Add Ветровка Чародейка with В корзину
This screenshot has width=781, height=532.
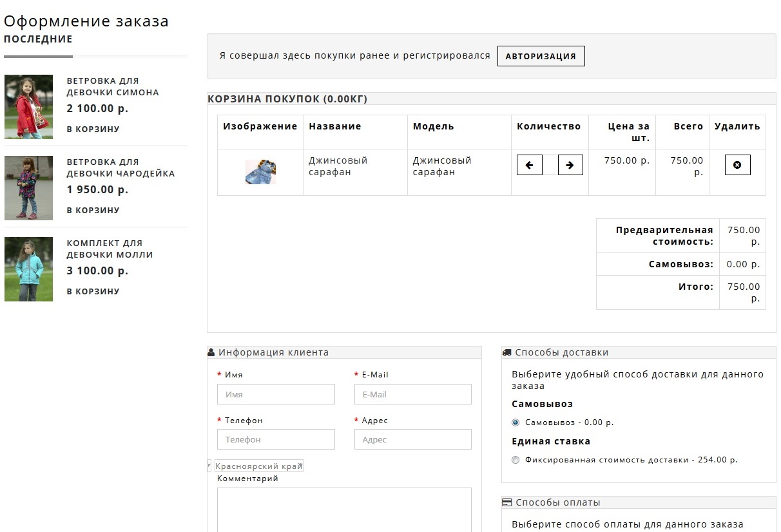93,210
